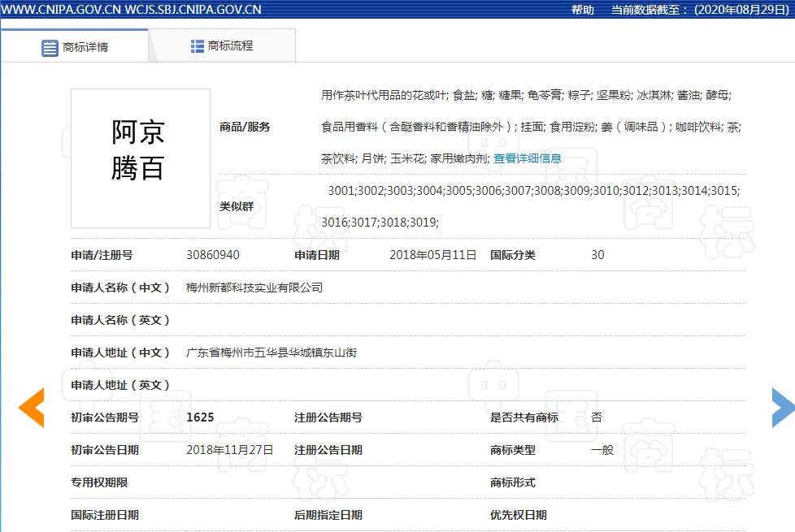Select goods line starting 用作茶叶代用品的花或叶

(526, 95)
